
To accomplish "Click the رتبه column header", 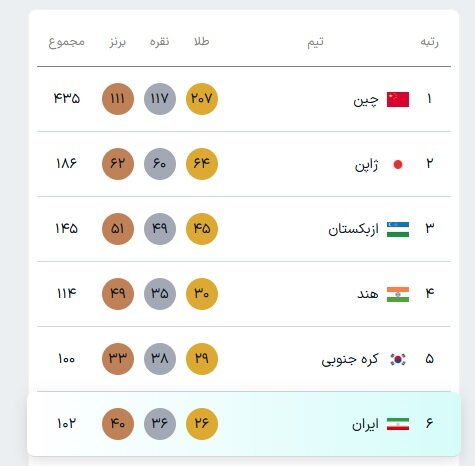I will pyautogui.click(x=429, y=42).
